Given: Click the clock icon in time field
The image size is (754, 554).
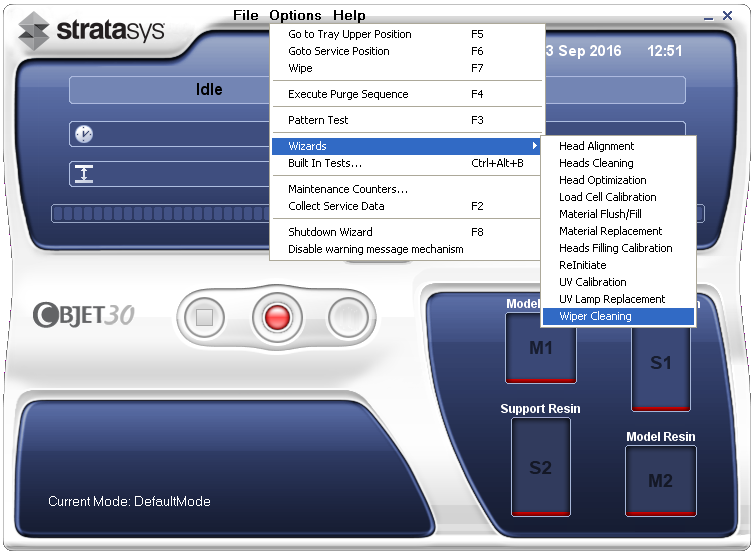Looking at the screenshot, I should (84, 134).
